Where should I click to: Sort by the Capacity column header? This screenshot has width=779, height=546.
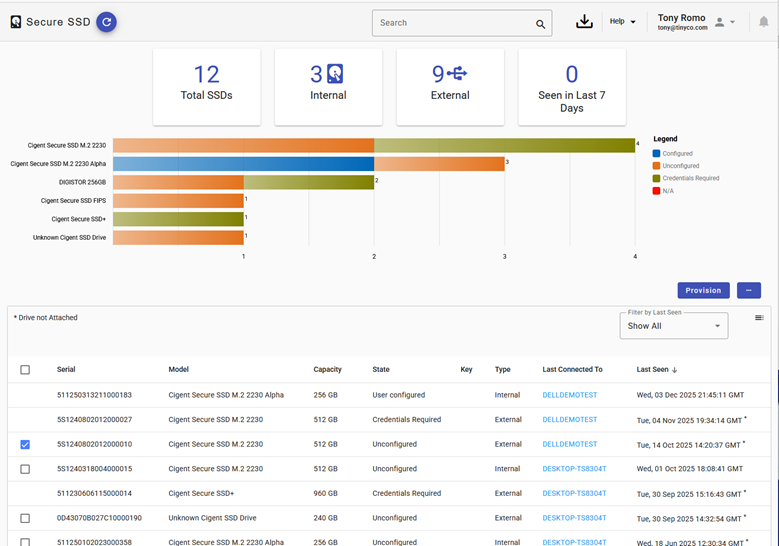pyautogui.click(x=327, y=369)
